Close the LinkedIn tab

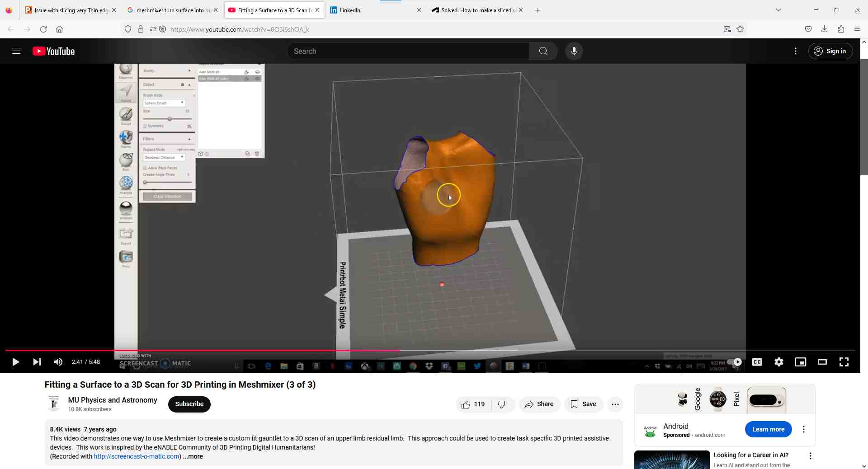(x=419, y=10)
